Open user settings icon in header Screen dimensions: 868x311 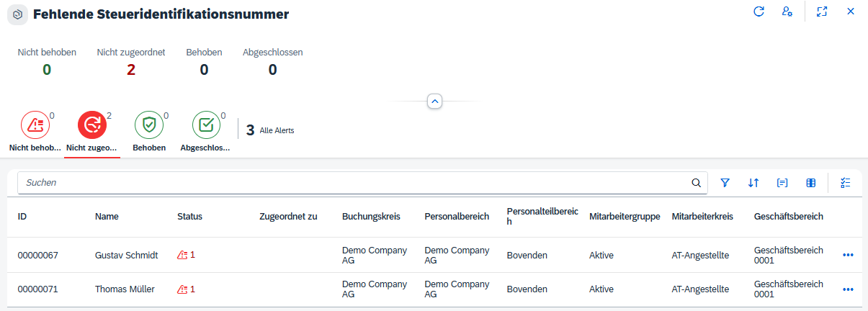787,12
